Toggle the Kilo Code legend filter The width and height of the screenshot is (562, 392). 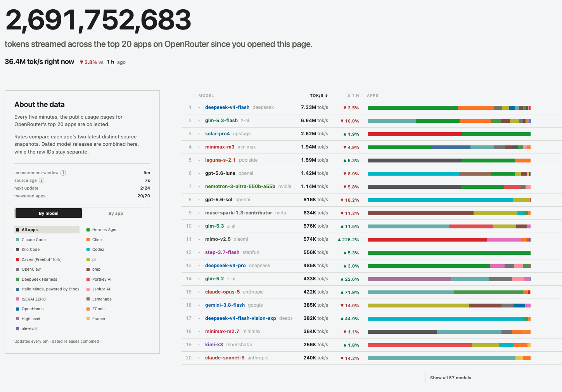[x=28, y=250]
